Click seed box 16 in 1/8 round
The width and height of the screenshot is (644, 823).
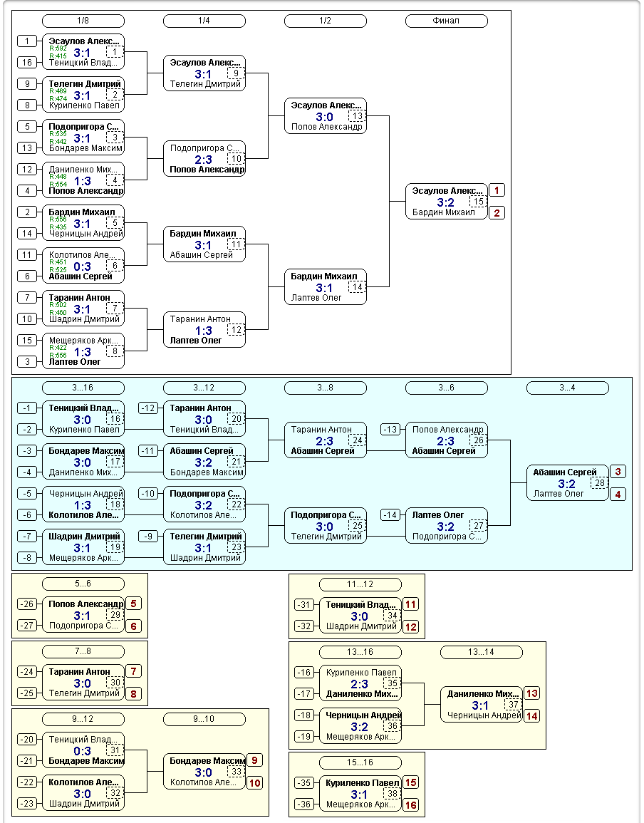click(x=27, y=63)
